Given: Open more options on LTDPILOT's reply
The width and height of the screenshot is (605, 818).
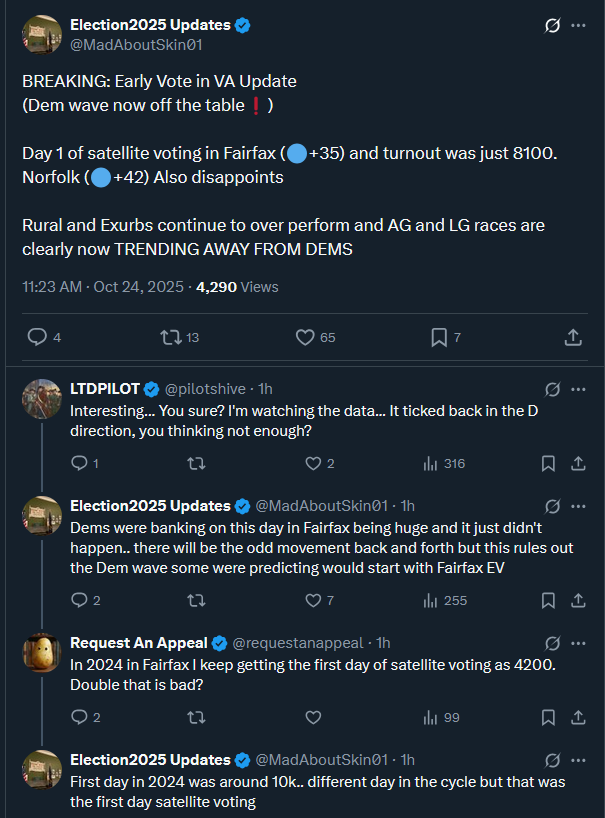Looking at the screenshot, I should click(578, 388).
